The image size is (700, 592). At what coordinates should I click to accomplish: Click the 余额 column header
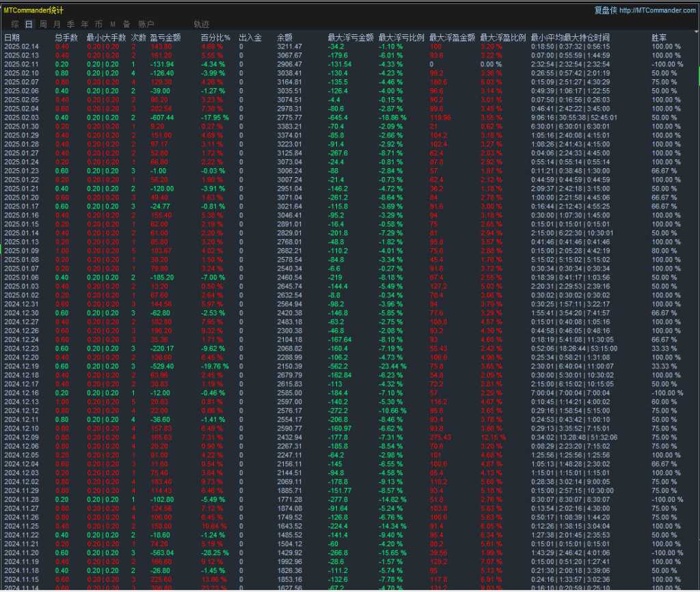(285, 37)
